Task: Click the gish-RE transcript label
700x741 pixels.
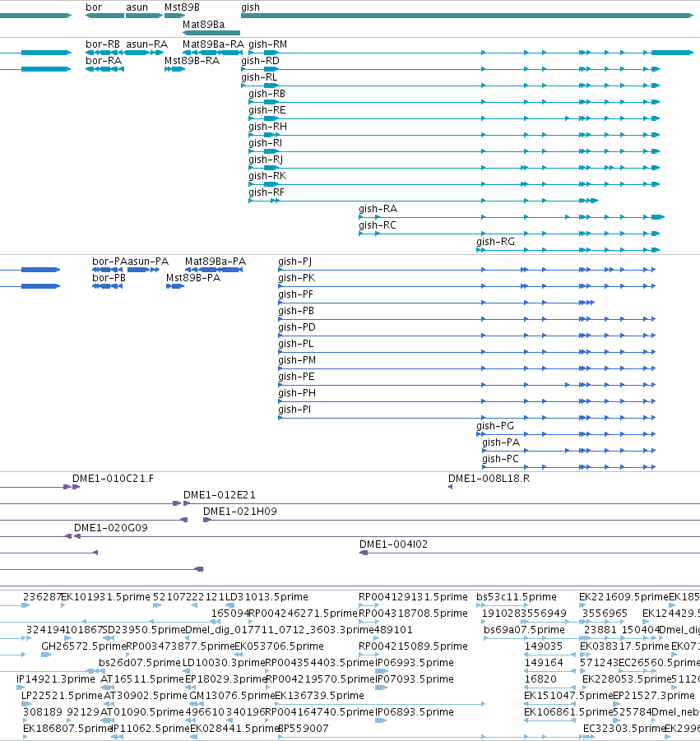Action: (x=267, y=110)
